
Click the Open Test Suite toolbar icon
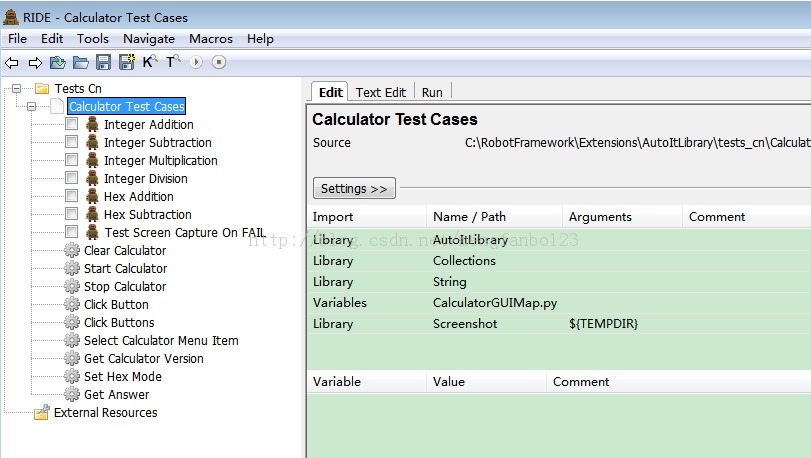tap(57, 63)
